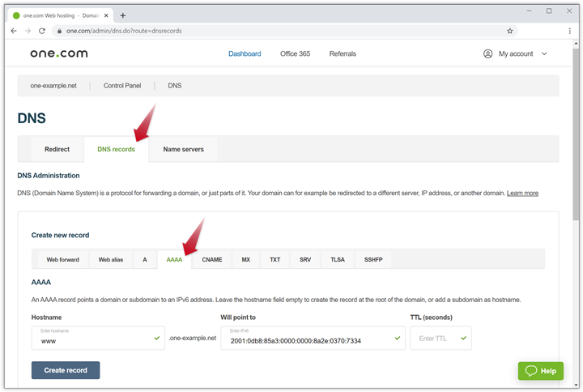Bookmark this page with star icon
The height and width of the screenshot is (392, 583).
[509, 31]
